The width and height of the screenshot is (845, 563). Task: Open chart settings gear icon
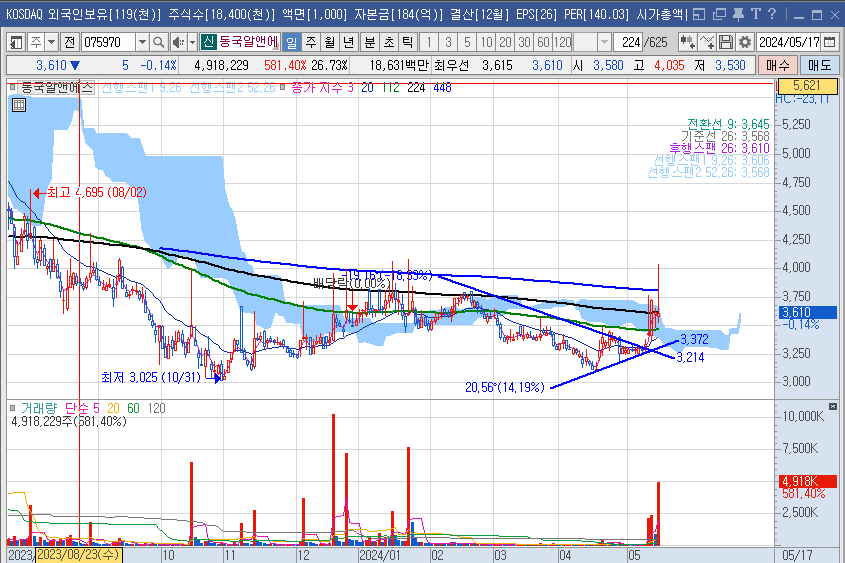745,41
